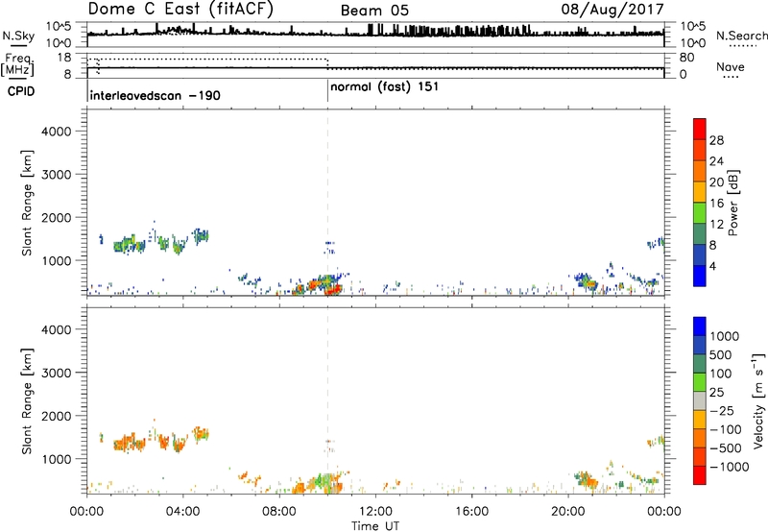The width and height of the screenshot is (768, 532).
Task: Select the Beam 05 label
Action: pyautogui.click(x=374, y=11)
